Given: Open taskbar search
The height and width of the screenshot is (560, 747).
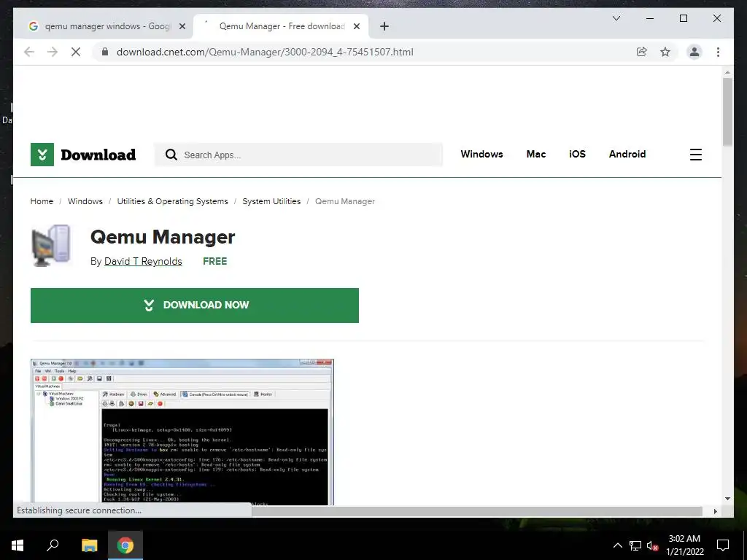Looking at the screenshot, I should pos(53,545).
